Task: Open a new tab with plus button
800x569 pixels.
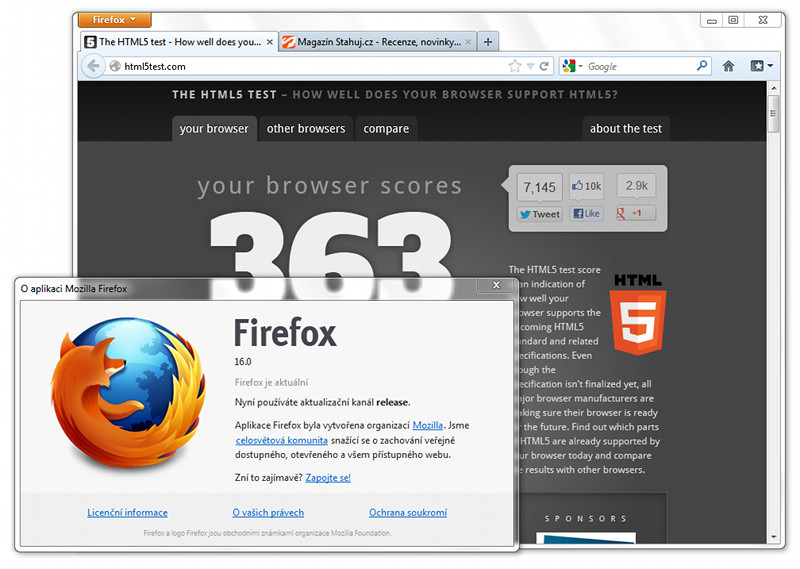Action: click(x=488, y=42)
